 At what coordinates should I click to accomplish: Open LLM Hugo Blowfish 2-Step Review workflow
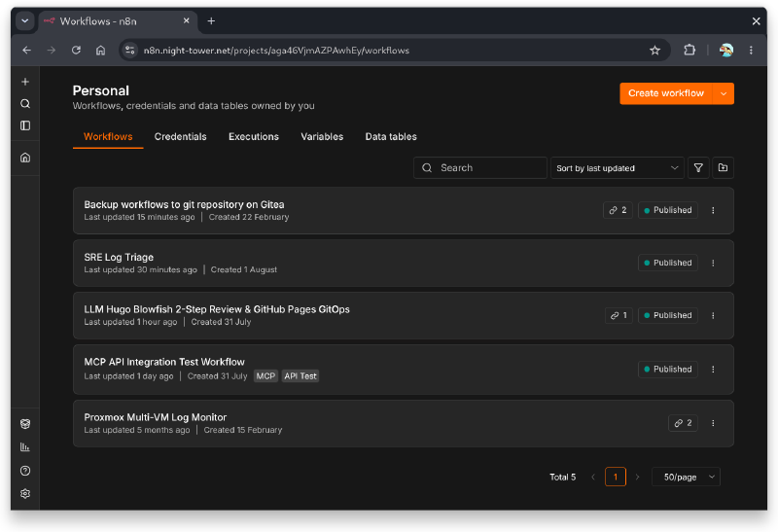pos(217,309)
